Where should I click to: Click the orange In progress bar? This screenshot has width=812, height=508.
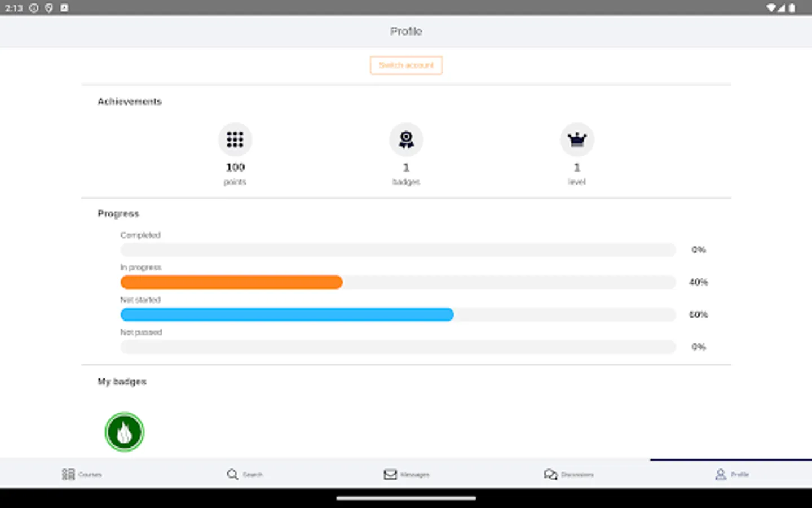(x=232, y=282)
